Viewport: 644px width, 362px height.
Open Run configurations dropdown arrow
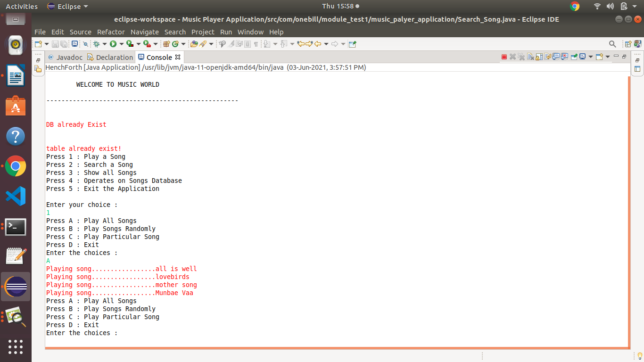(x=122, y=44)
